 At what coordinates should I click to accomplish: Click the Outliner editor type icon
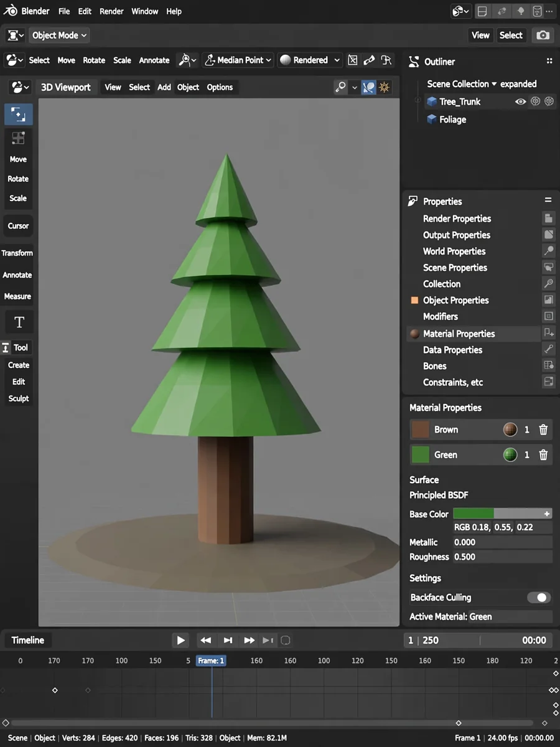pos(414,62)
